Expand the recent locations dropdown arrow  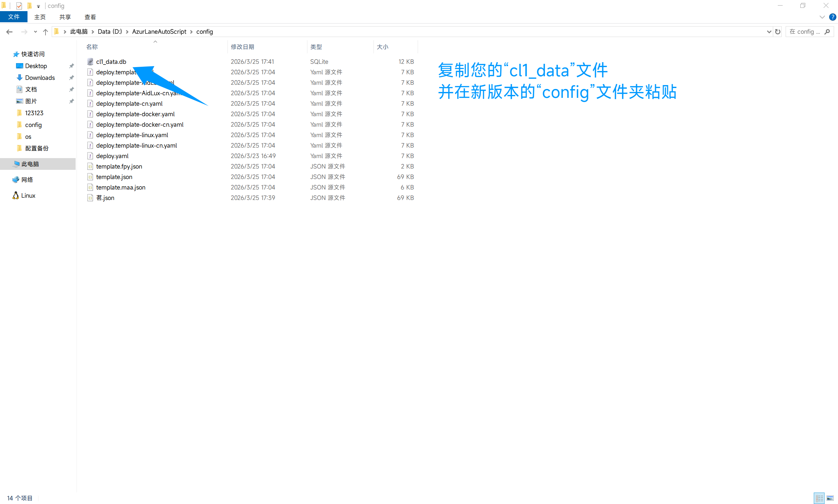pyautogui.click(x=35, y=32)
